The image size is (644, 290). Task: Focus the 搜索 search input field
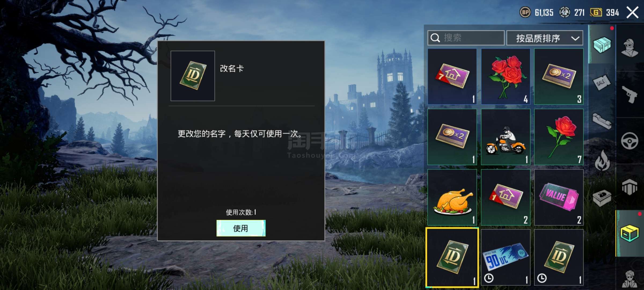pyautogui.click(x=466, y=38)
